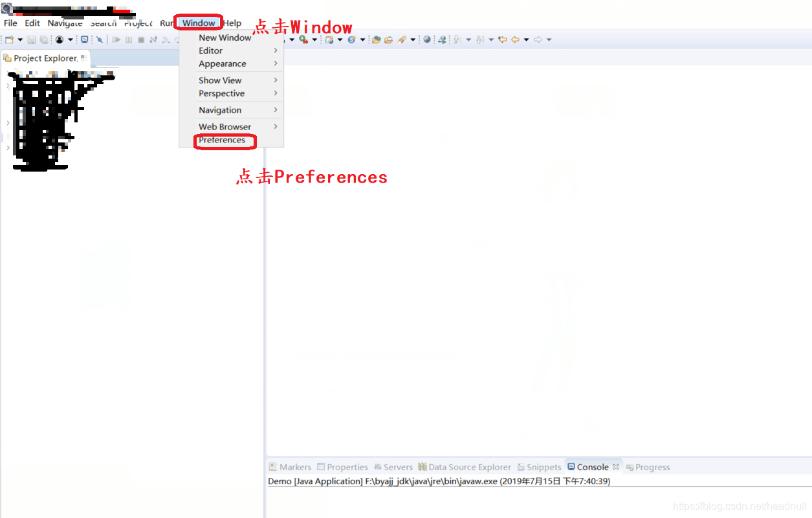Expand the Show View submenu
Image resolution: width=812 pixels, height=518 pixels.
[232, 80]
